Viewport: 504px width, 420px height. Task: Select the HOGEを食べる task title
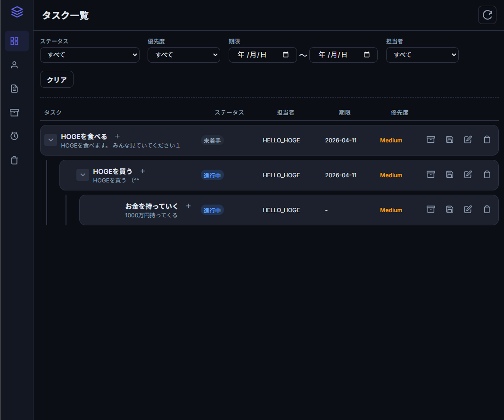tap(84, 137)
